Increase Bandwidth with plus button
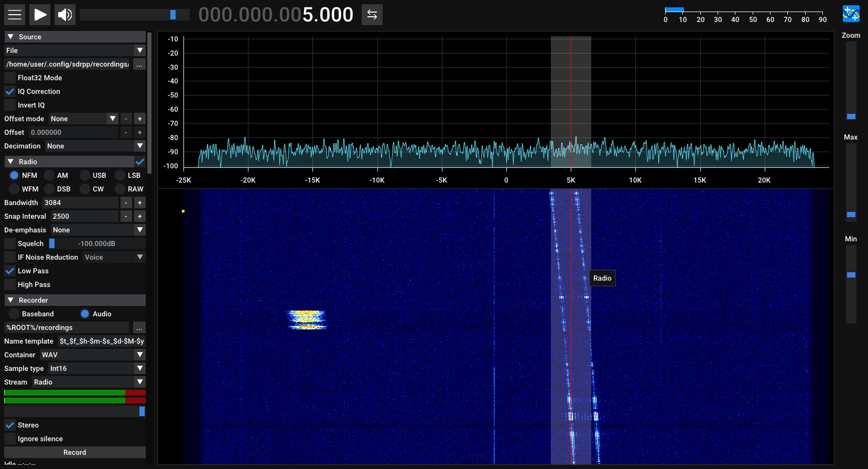The height and width of the screenshot is (469, 868). 139,203
